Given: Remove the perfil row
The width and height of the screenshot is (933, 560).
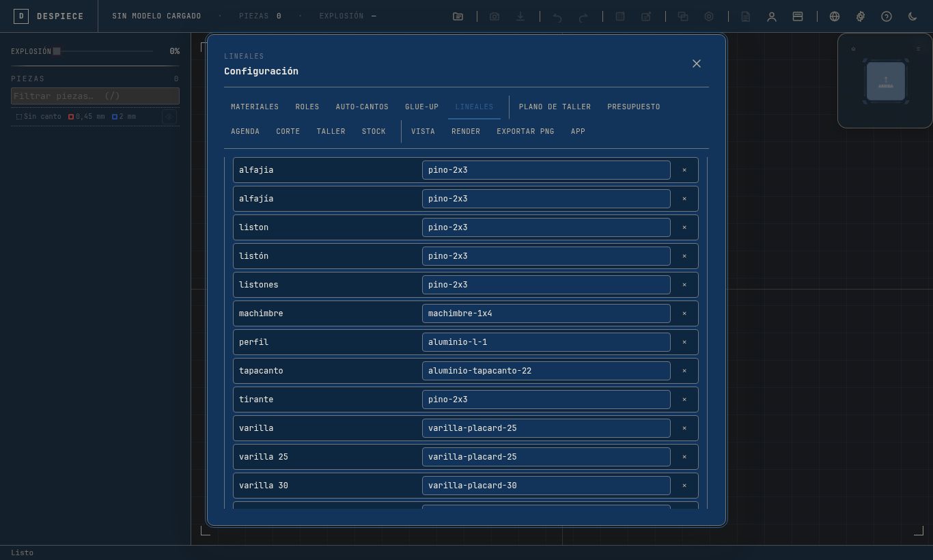Looking at the screenshot, I should click(x=684, y=342).
